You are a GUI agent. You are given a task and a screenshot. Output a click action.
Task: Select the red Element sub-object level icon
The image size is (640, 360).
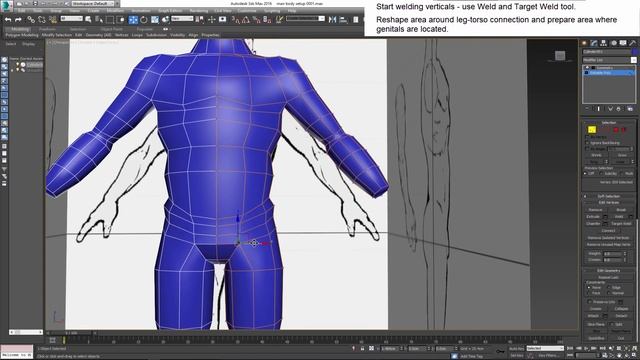623,130
